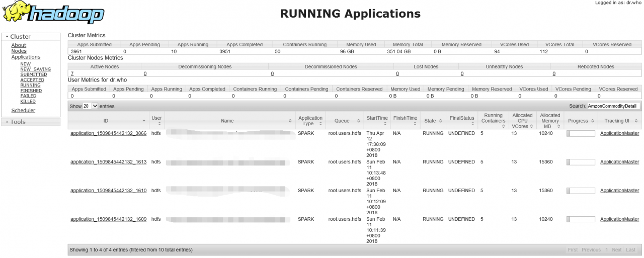Open the Scheduler page in sidebar
This screenshot has width=644, height=258.
pos(23,111)
